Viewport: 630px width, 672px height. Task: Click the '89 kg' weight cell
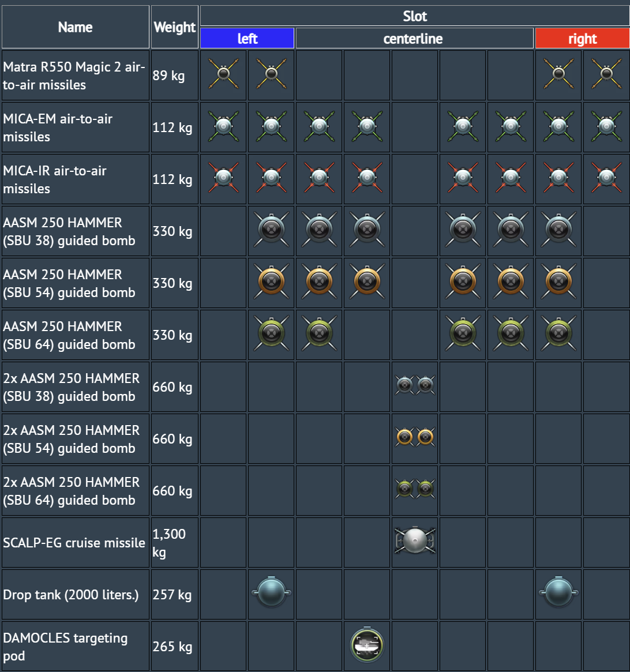click(x=175, y=76)
